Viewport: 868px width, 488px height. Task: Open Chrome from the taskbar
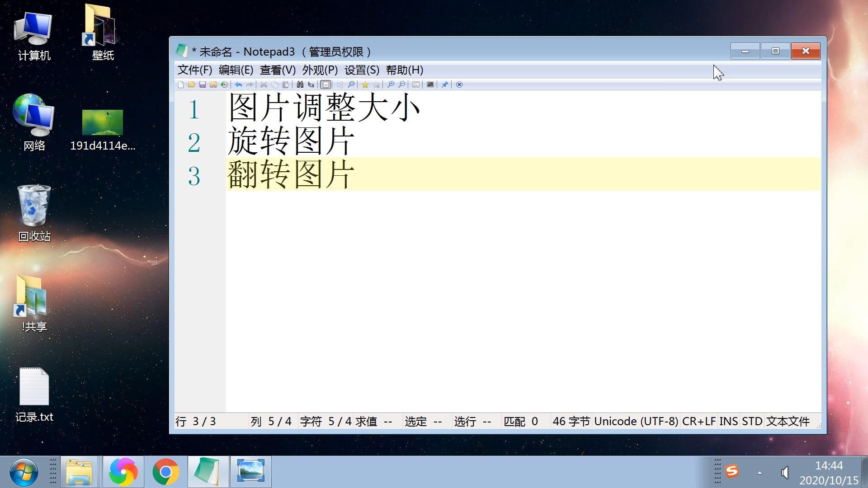pos(165,472)
